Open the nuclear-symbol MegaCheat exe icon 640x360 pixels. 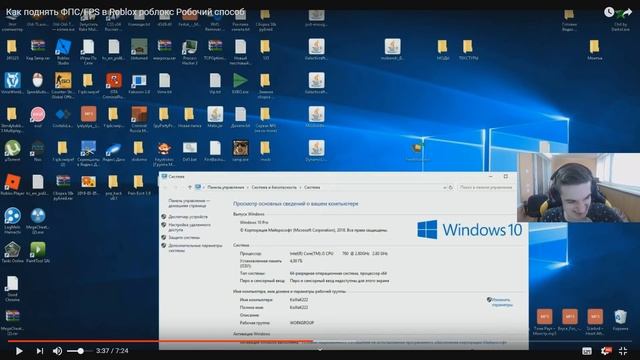click(38, 220)
